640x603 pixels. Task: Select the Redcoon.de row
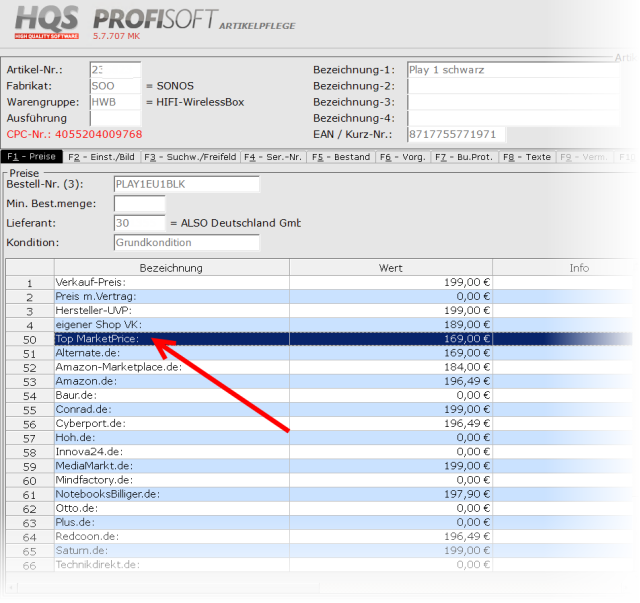[x=319, y=536]
